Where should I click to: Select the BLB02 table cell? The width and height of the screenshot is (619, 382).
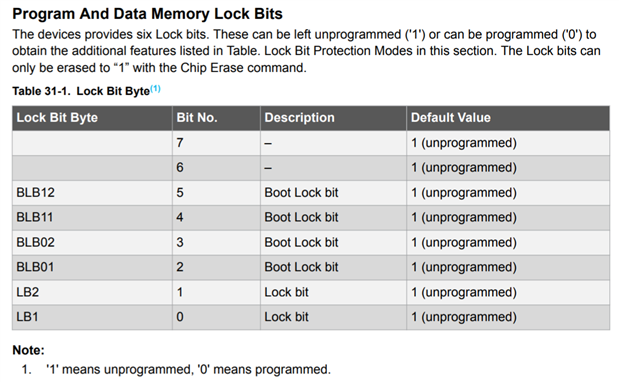(x=92, y=242)
